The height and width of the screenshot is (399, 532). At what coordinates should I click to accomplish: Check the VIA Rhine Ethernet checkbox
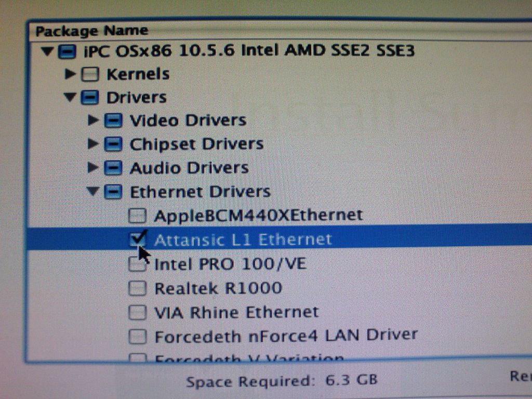pyautogui.click(x=137, y=312)
